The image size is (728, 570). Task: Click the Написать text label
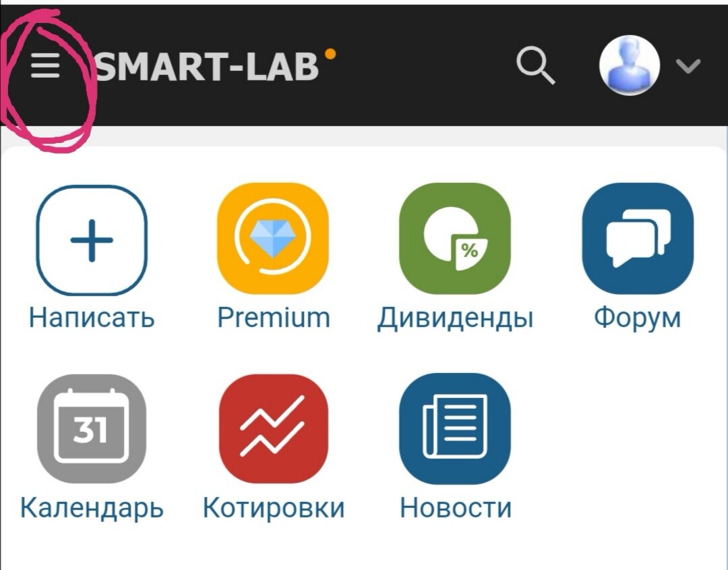92,318
